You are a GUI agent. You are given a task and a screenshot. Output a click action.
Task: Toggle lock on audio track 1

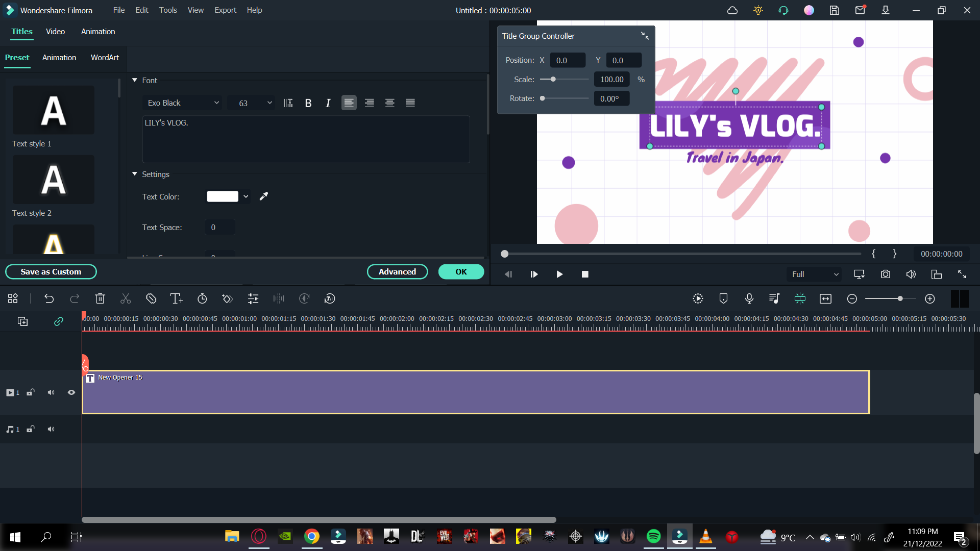point(30,429)
